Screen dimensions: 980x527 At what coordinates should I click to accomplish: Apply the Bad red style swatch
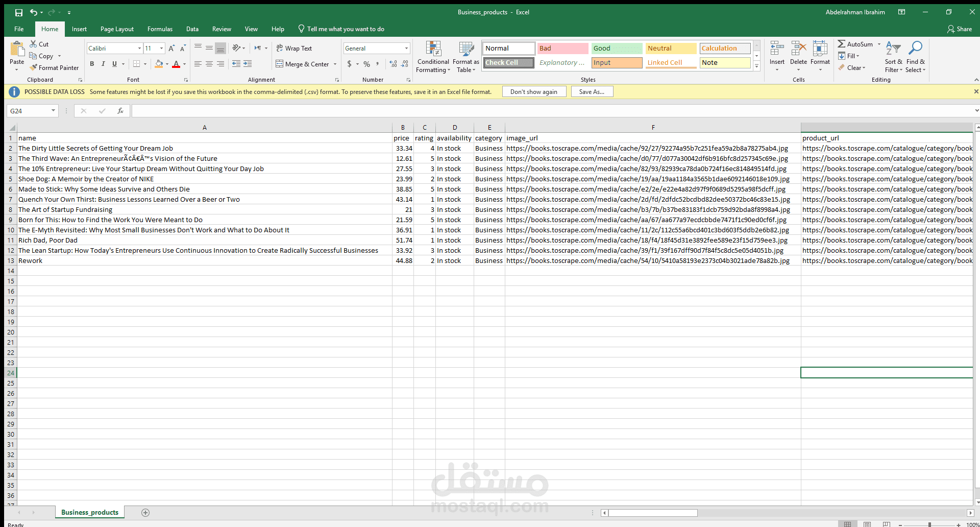562,48
